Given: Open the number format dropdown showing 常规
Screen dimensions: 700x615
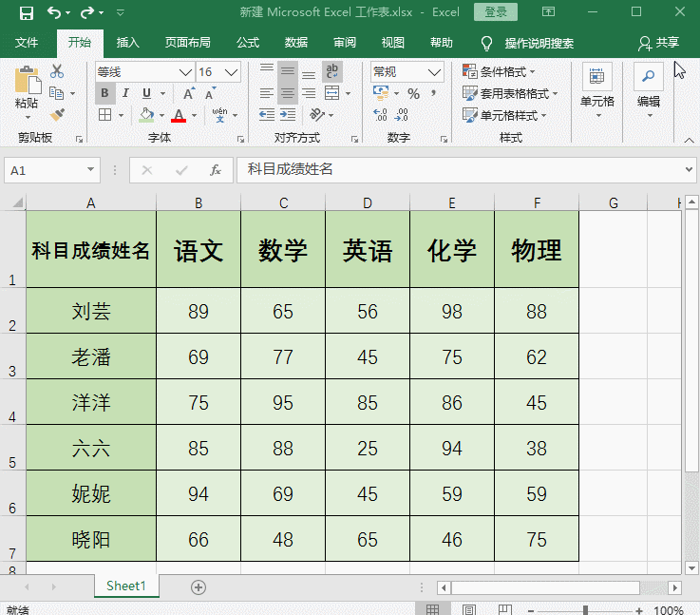Looking at the screenshot, I should tap(435, 72).
